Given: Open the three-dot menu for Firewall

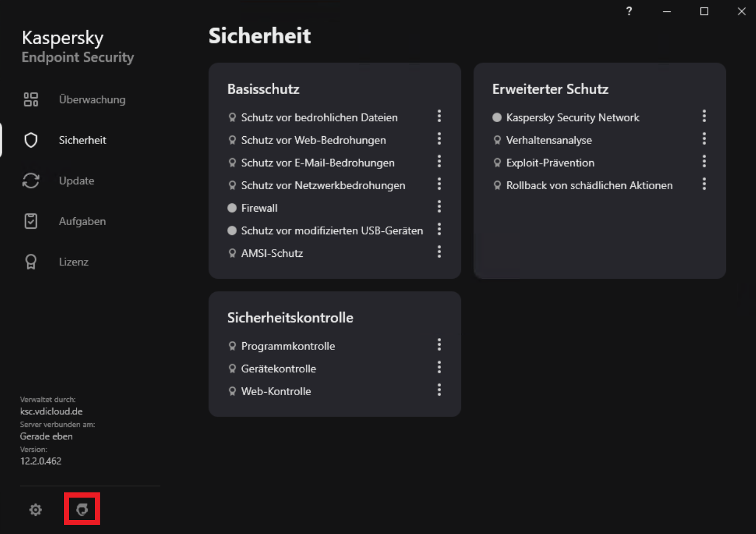Looking at the screenshot, I should click(x=440, y=206).
